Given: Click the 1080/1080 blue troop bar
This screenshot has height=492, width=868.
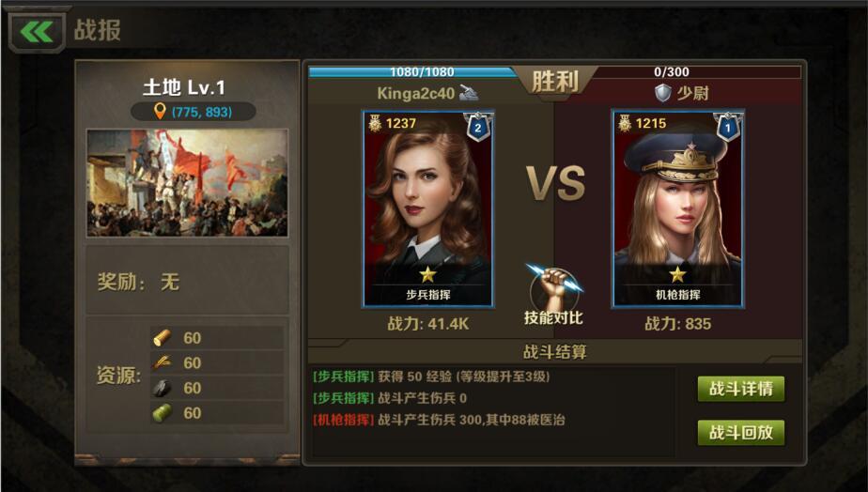Looking at the screenshot, I should (x=412, y=72).
